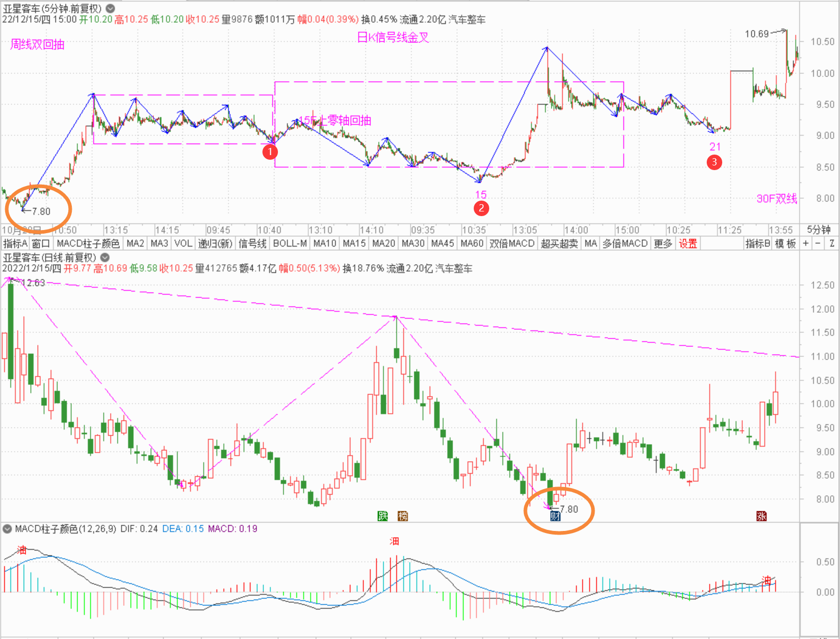The image size is (840, 639).
Task: Click 亚星客车(日线.前复权) chart title
Action: pos(50,257)
